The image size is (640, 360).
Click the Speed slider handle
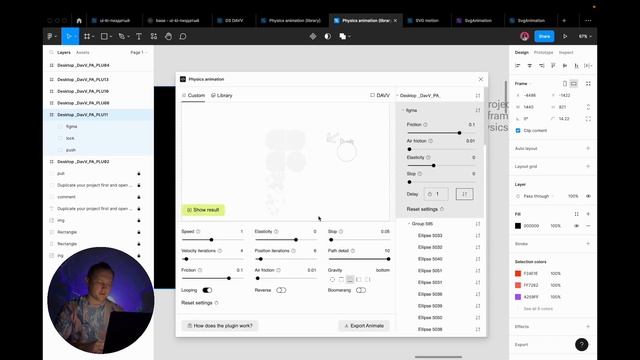(x=211, y=240)
